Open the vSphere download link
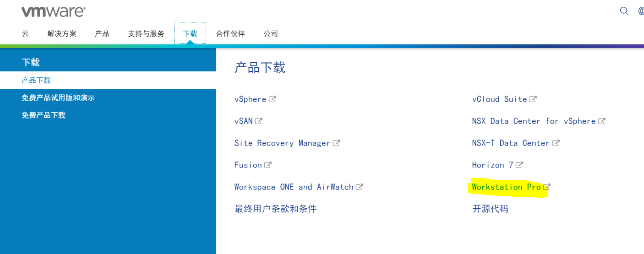This screenshot has width=644, height=254. [x=251, y=99]
